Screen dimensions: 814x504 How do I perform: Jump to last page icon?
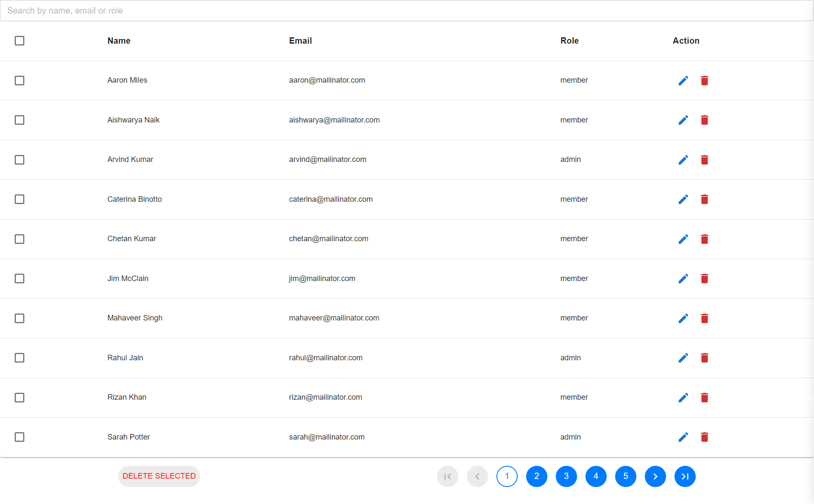685,476
